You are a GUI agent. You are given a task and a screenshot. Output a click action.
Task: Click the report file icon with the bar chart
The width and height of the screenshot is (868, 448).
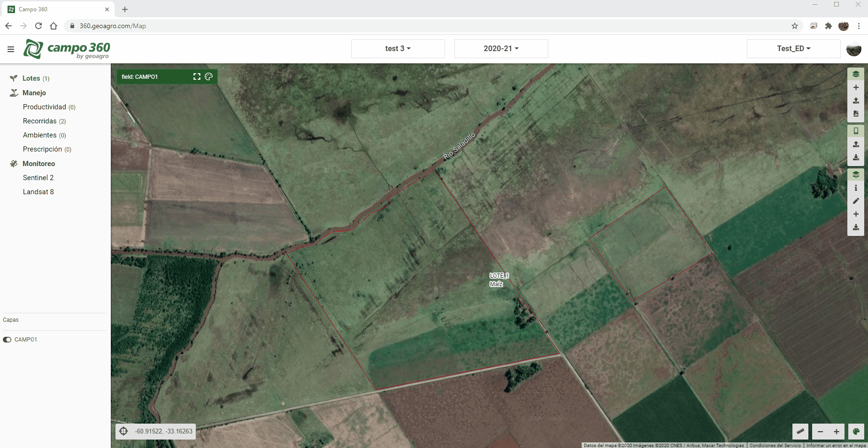tap(856, 114)
